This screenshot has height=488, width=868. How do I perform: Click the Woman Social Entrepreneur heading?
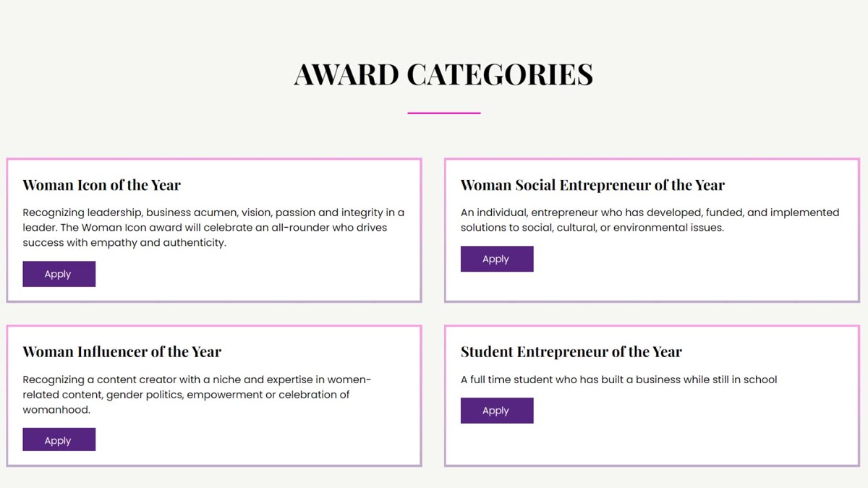pyautogui.click(x=592, y=185)
